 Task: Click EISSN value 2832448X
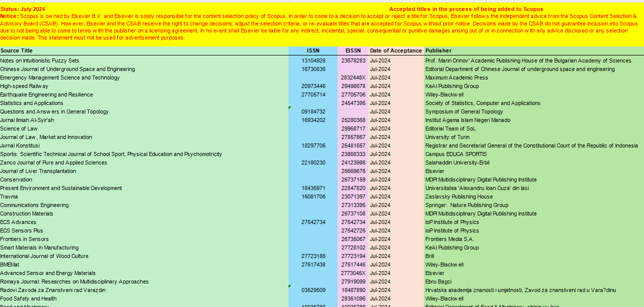353,77
